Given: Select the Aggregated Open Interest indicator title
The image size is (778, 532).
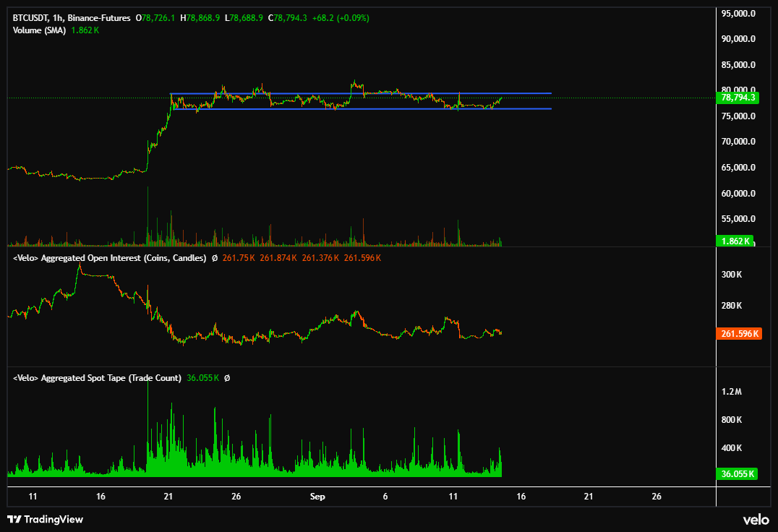Looking at the screenshot, I should coord(109,258).
